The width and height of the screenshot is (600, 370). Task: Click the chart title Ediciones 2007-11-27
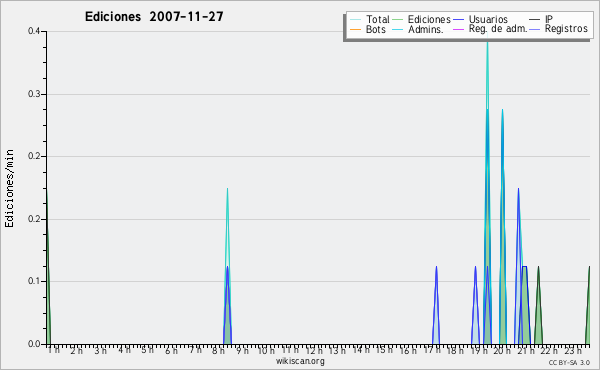tap(154, 17)
